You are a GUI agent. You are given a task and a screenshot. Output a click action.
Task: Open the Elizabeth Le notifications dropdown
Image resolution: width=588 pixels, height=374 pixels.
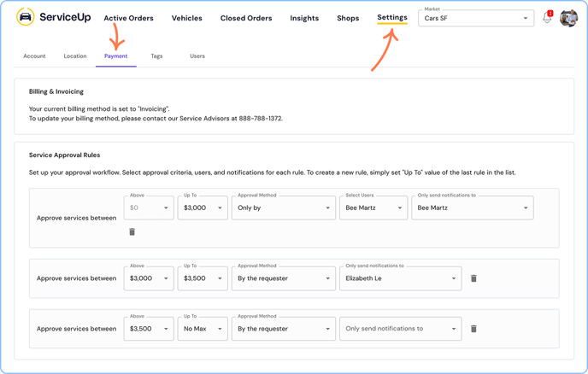[400, 278]
